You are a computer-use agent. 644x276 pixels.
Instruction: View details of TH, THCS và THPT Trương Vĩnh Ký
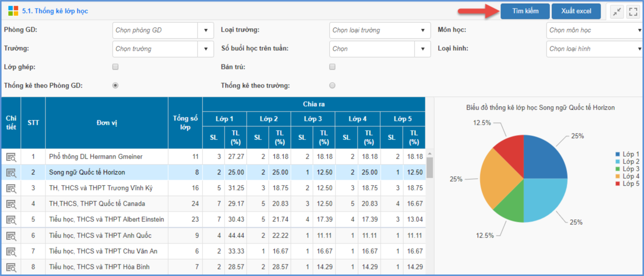pos(11,188)
